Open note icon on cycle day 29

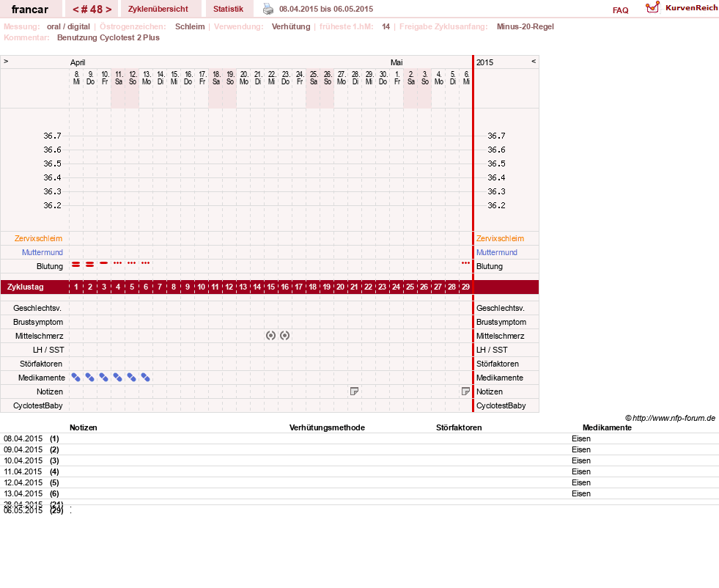[465, 392]
